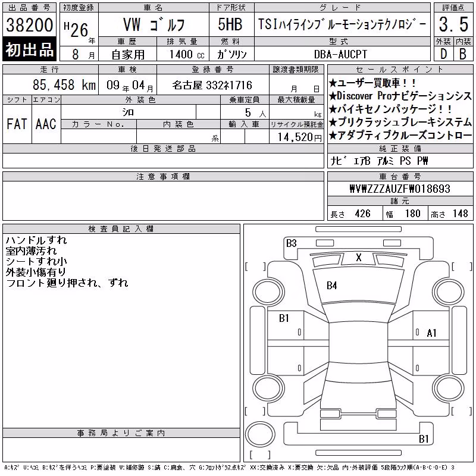Click the 初出品 black badge
The width and height of the screenshot is (476, 476).
click(x=29, y=49)
